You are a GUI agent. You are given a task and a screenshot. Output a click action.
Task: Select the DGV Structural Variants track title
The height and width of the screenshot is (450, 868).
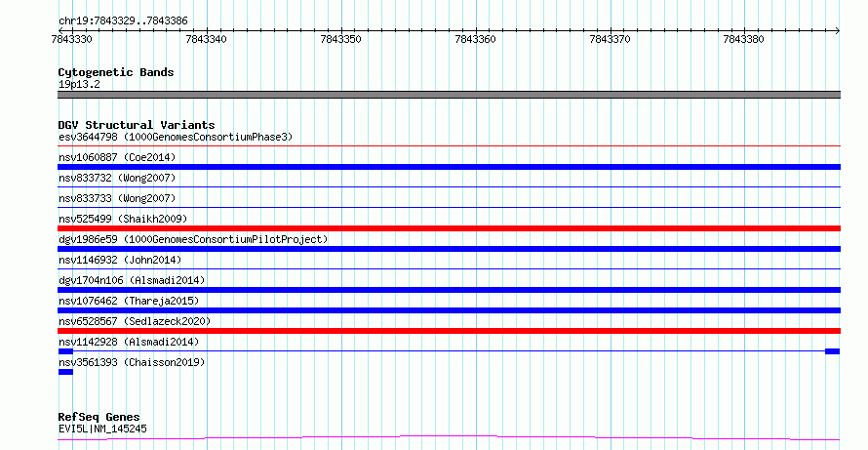[137, 125]
